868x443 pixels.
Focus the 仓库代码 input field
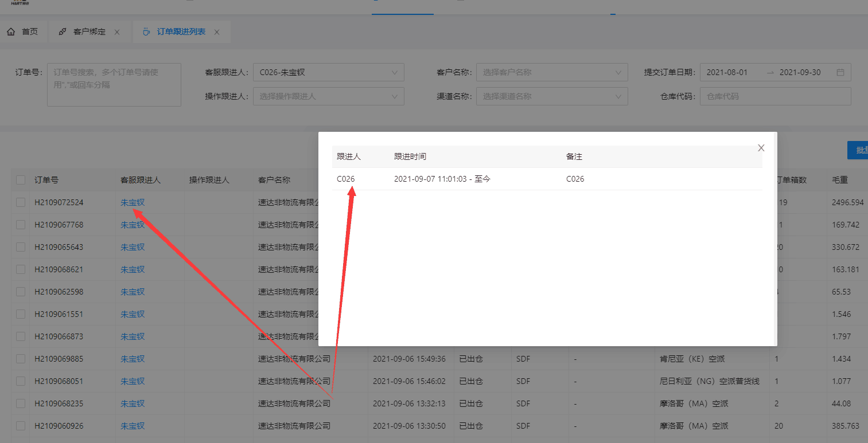point(774,96)
